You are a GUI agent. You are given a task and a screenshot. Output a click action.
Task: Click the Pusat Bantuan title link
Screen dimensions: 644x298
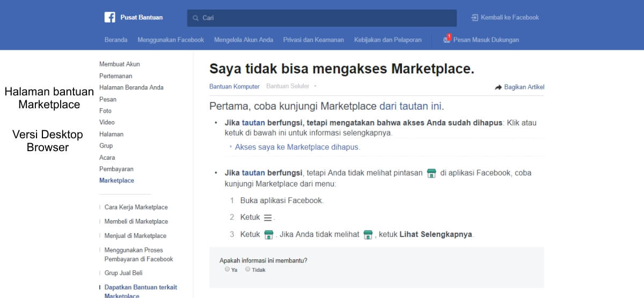[141, 17]
